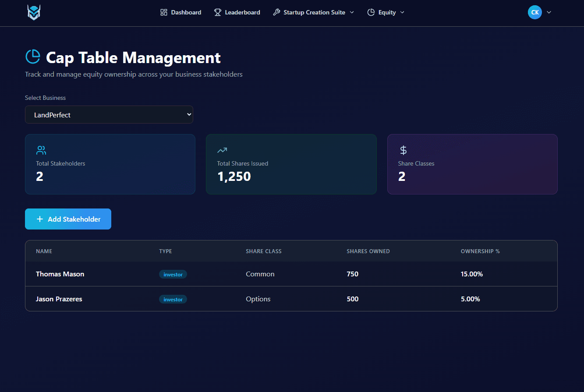Select the pie chart icon beside Cap Table Management
The height and width of the screenshot is (392, 584).
click(x=32, y=56)
